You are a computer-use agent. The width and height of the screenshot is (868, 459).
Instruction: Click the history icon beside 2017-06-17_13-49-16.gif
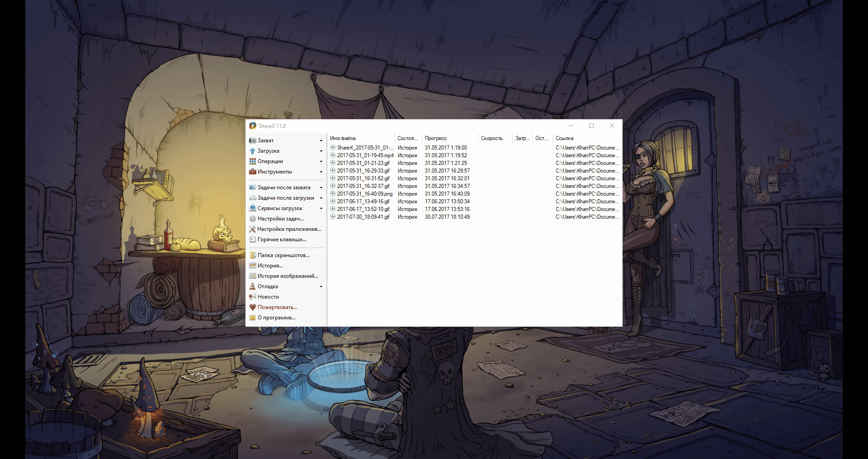coord(333,201)
